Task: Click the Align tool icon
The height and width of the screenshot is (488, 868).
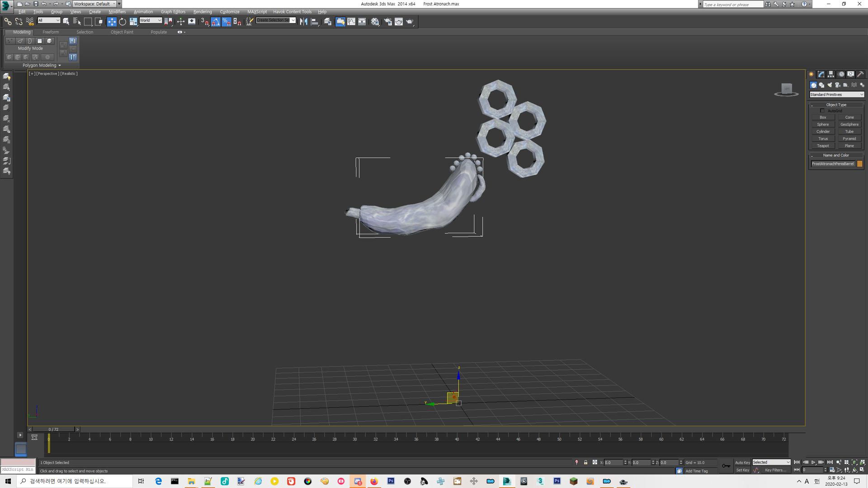Action: pos(315,21)
